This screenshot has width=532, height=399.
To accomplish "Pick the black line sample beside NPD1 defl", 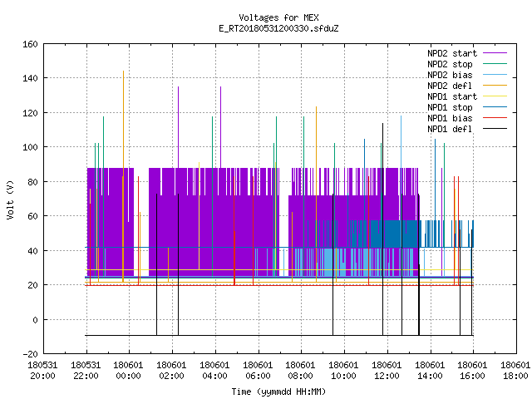I will pos(495,129).
